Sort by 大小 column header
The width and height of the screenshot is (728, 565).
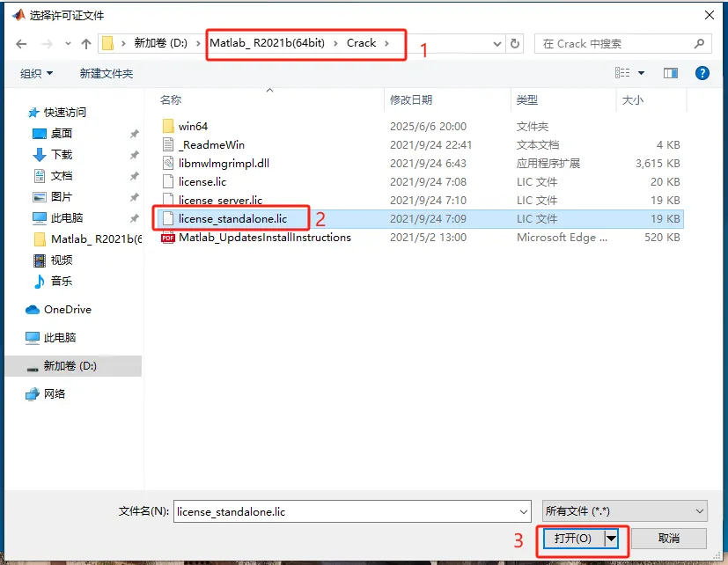[633, 99]
